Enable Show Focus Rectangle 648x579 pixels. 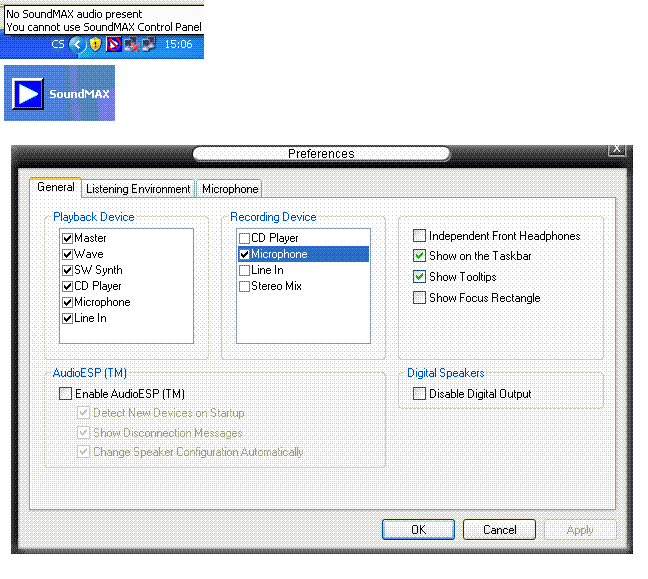click(419, 298)
